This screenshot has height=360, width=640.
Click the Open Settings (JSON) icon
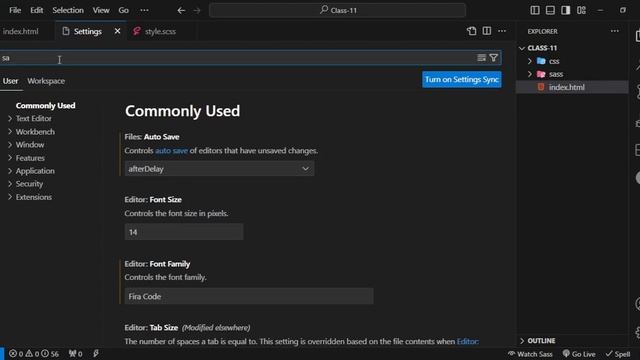click(x=471, y=31)
